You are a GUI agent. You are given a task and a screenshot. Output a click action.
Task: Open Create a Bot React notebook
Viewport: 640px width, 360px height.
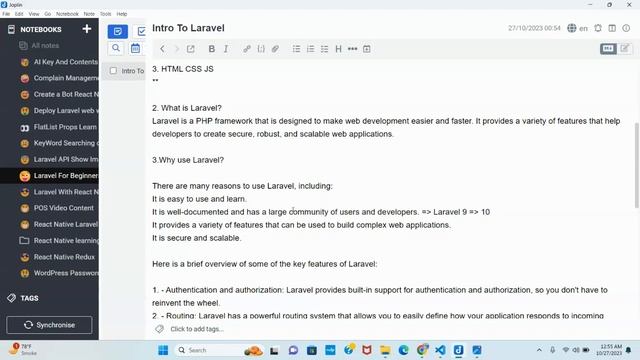49,94
